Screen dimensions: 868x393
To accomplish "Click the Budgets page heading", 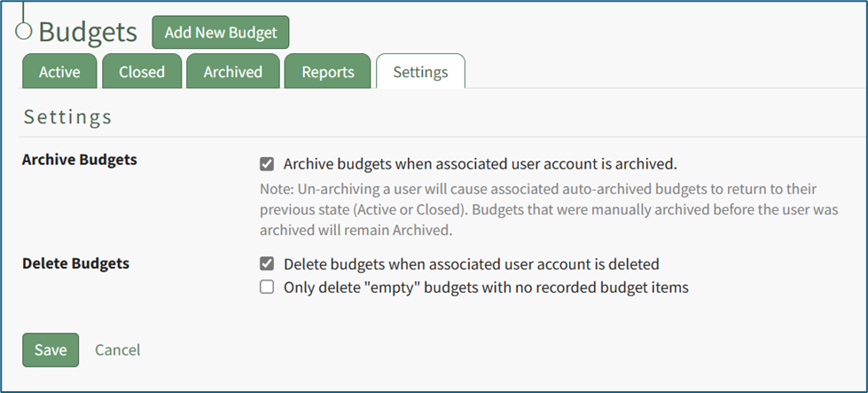I will pyautogui.click(x=88, y=33).
